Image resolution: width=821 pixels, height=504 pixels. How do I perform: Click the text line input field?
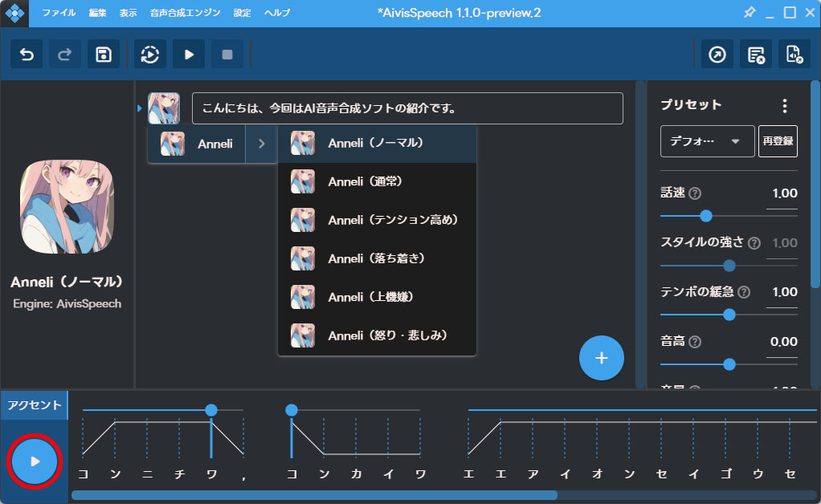pyautogui.click(x=407, y=108)
